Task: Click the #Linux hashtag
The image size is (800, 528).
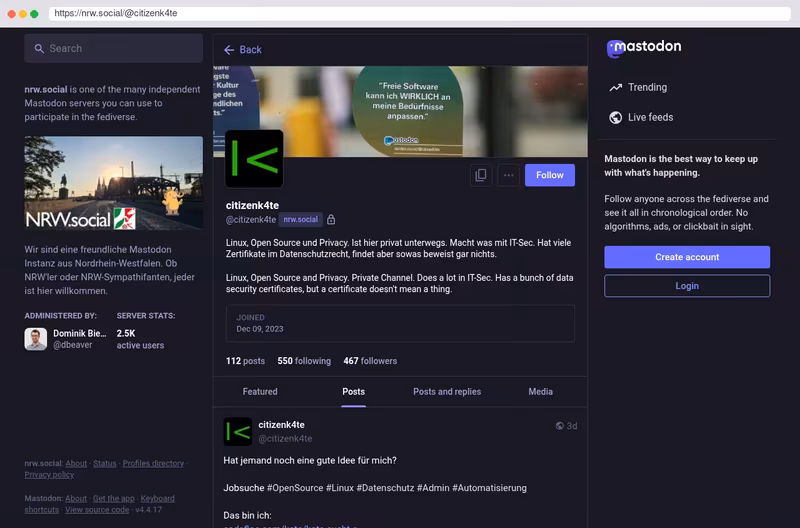Action: pos(340,488)
